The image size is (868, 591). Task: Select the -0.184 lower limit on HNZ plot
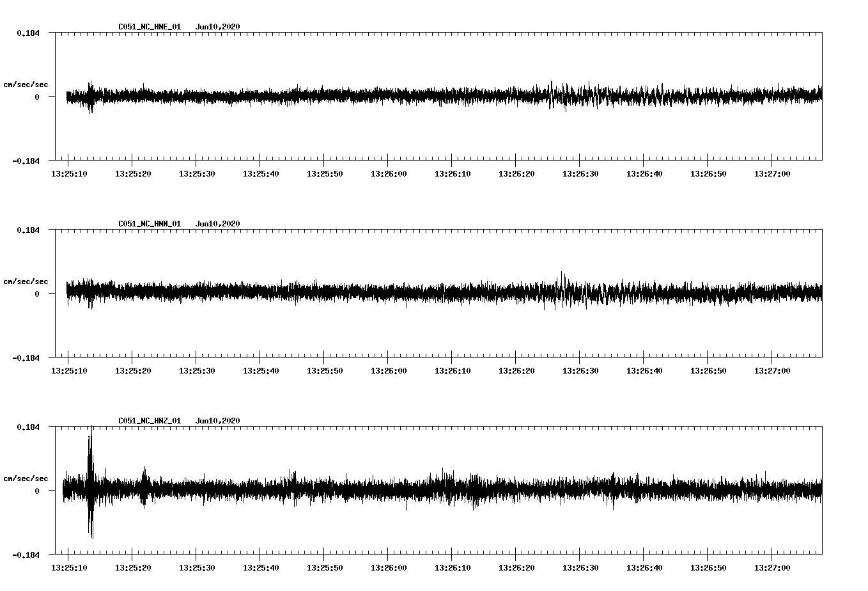pos(26,555)
